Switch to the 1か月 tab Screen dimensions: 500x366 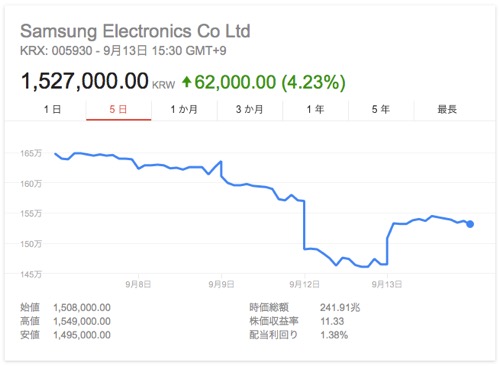pyautogui.click(x=184, y=109)
